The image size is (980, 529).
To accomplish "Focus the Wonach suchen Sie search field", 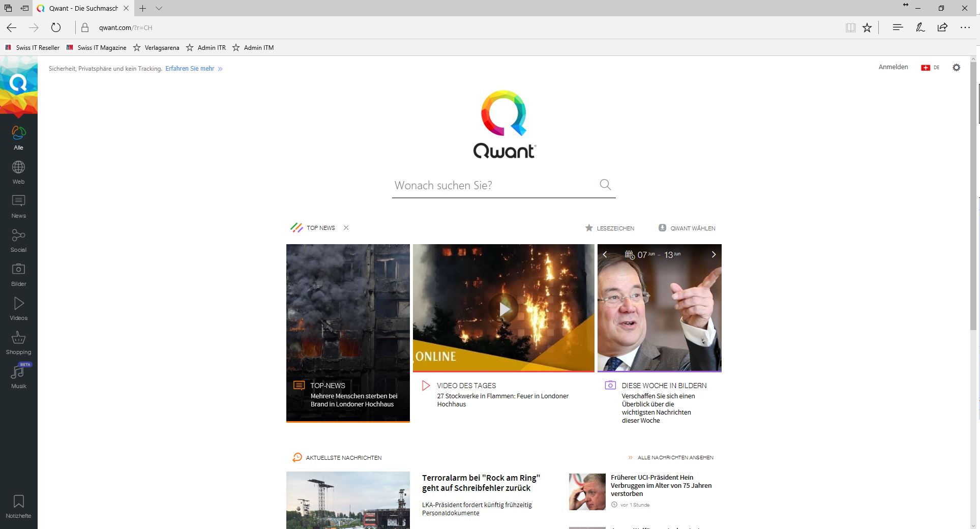I will (x=493, y=185).
